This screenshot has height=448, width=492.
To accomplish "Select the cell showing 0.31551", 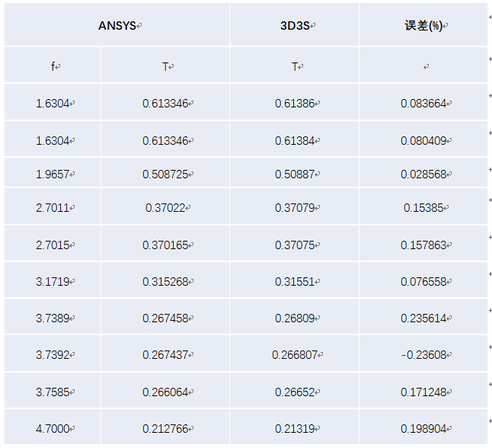I will coord(294,280).
